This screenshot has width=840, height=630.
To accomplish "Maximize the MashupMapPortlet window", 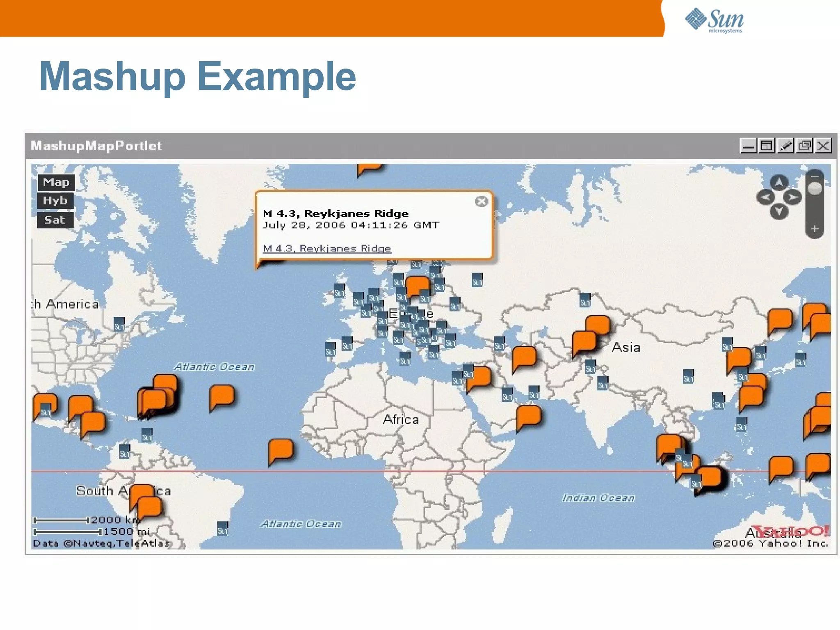I will click(767, 146).
